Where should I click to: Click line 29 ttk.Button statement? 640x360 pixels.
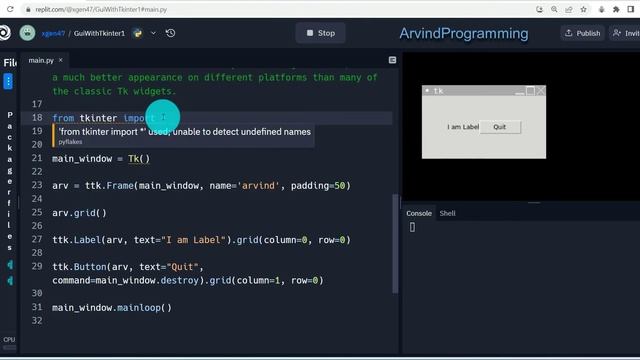tap(188, 273)
